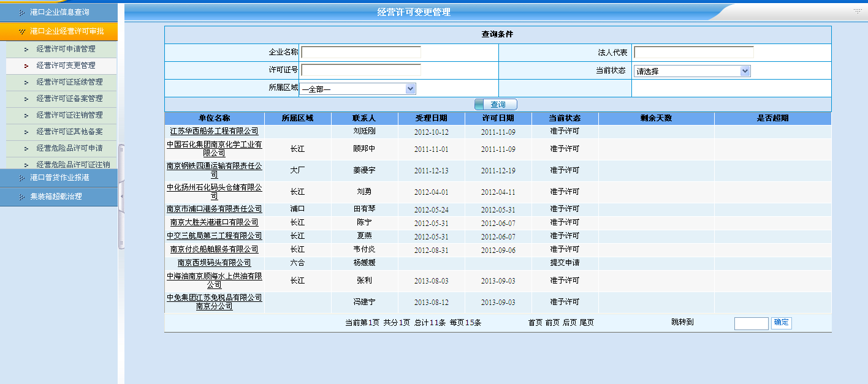
Task: Open the 所属区域 dropdown
Action: (x=410, y=89)
